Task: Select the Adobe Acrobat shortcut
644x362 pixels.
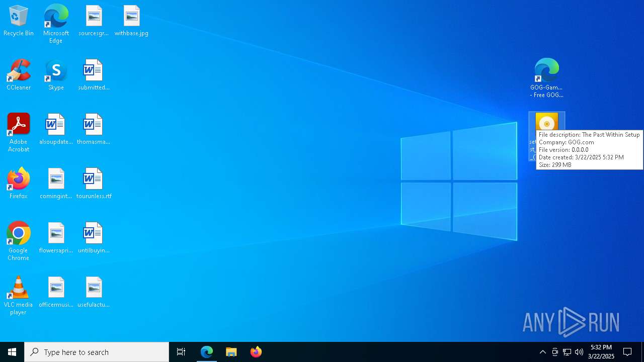Action: pos(19,133)
